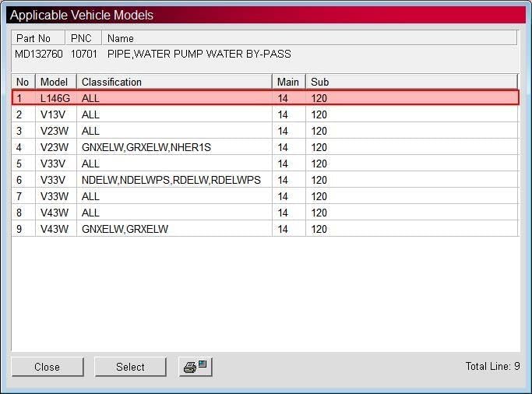This screenshot has height=394, width=532.
Task: Click ALL classification in L146G row
Action: (x=90, y=98)
